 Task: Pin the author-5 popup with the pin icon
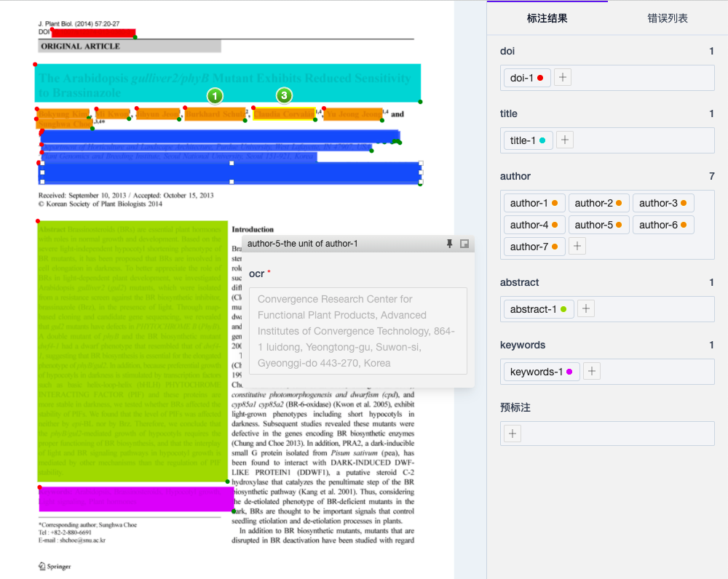pos(449,244)
